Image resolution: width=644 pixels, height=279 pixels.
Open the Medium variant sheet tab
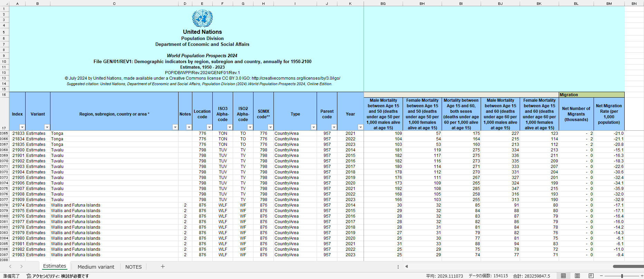(96, 267)
